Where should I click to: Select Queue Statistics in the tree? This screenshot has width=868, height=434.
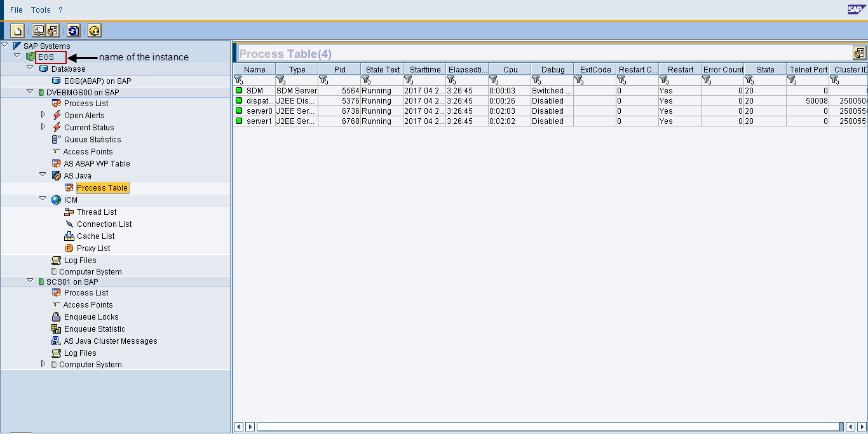[x=92, y=140]
